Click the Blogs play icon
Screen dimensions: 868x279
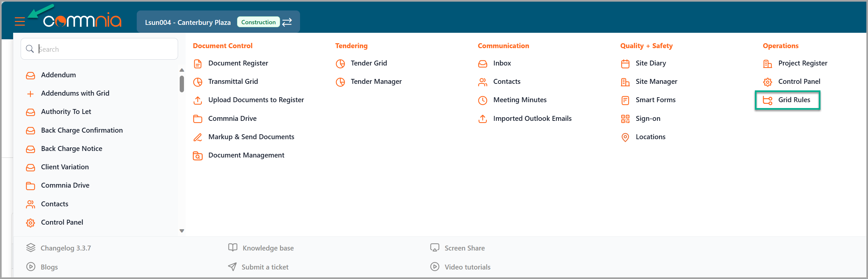click(31, 267)
